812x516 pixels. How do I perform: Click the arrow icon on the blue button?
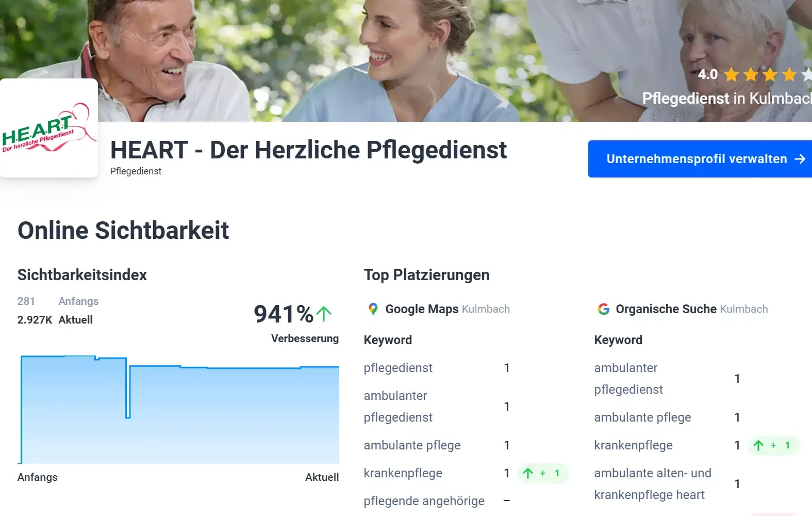800,159
